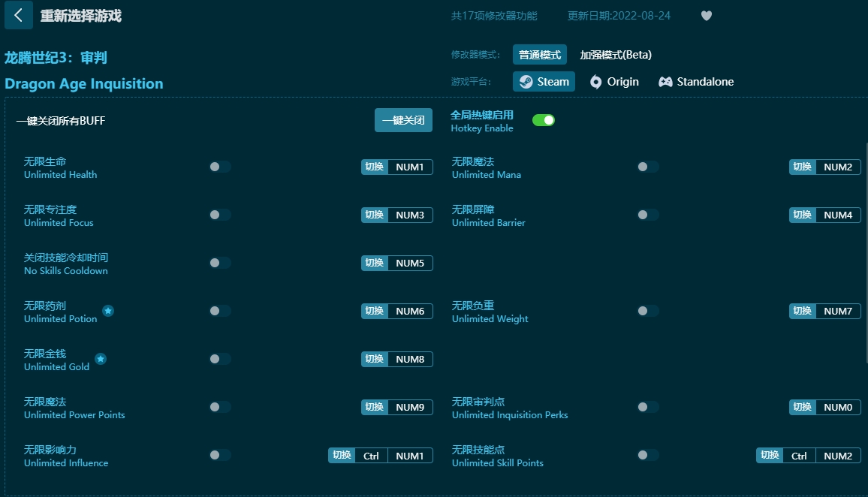Click the Steam platform icon
The image size is (868, 497).
coord(526,82)
